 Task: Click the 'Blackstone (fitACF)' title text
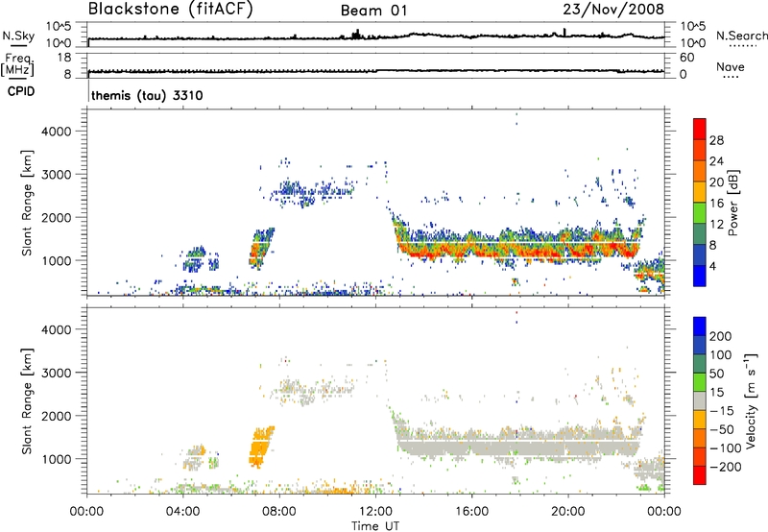coord(171,9)
